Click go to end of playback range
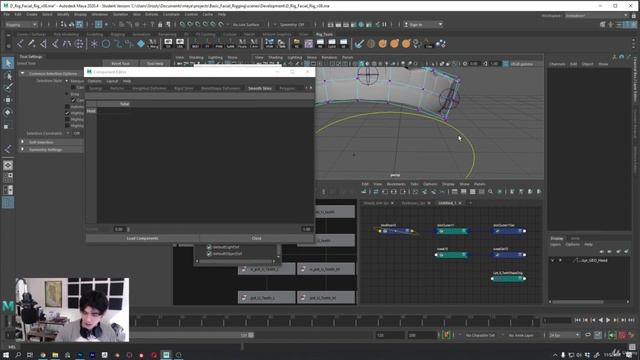The height and width of the screenshot is (360, 640). [631, 320]
